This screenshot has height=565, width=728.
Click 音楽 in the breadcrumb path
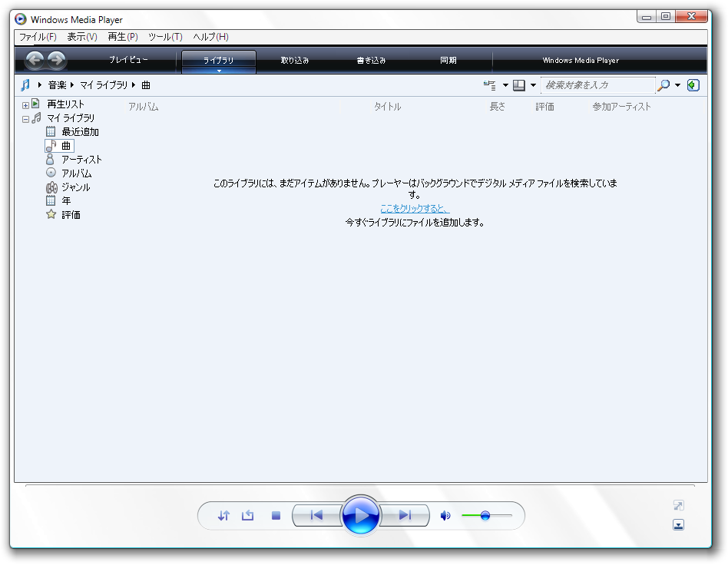[x=57, y=85]
